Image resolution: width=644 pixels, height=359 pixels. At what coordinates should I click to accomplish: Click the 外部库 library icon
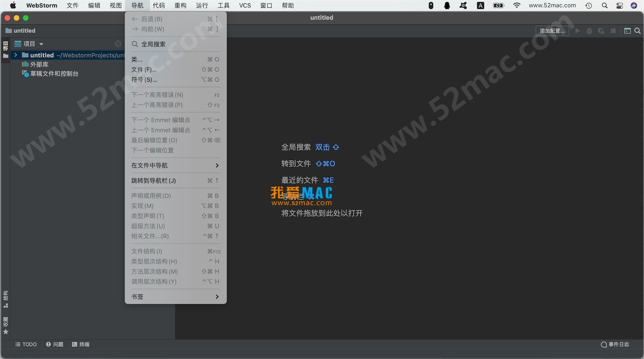point(25,64)
